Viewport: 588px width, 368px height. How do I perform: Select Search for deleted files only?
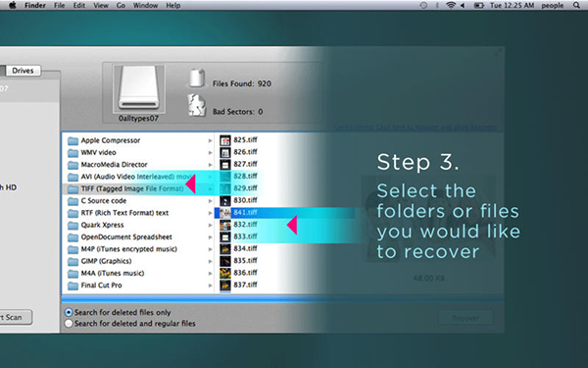point(69,312)
